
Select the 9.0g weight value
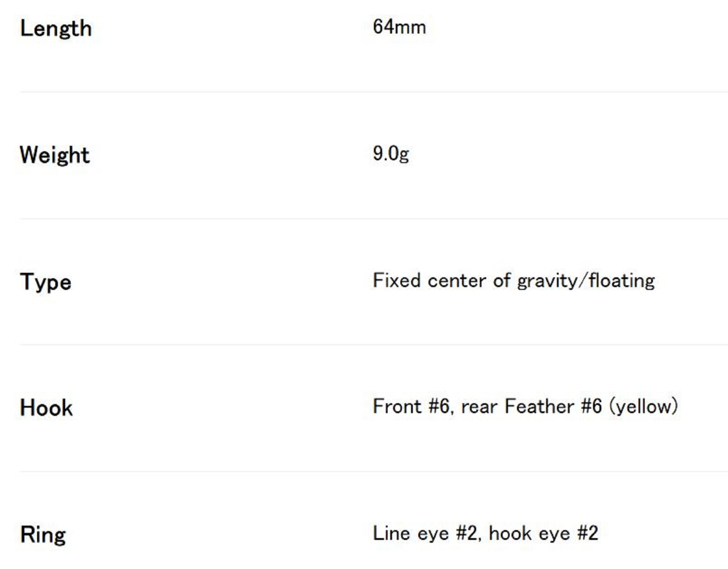click(391, 153)
